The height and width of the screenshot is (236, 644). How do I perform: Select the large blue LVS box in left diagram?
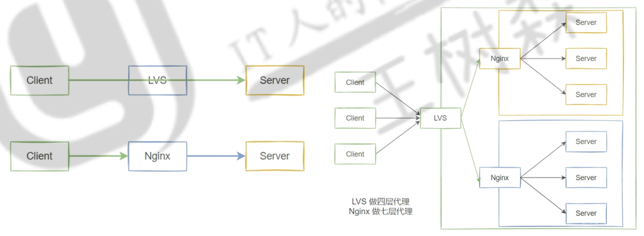[157, 80]
